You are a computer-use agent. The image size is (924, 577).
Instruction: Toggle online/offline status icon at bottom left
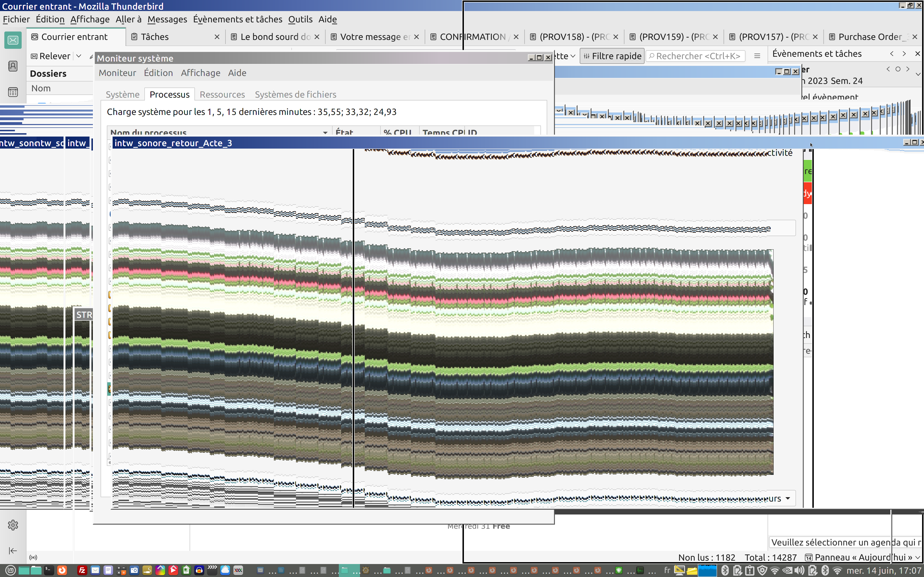click(33, 557)
